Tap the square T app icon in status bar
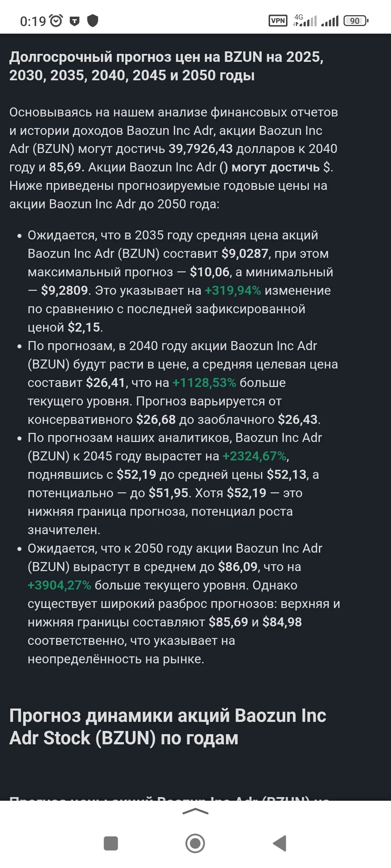Viewport: 391px width, 868px height. click(x=75, y=21)
